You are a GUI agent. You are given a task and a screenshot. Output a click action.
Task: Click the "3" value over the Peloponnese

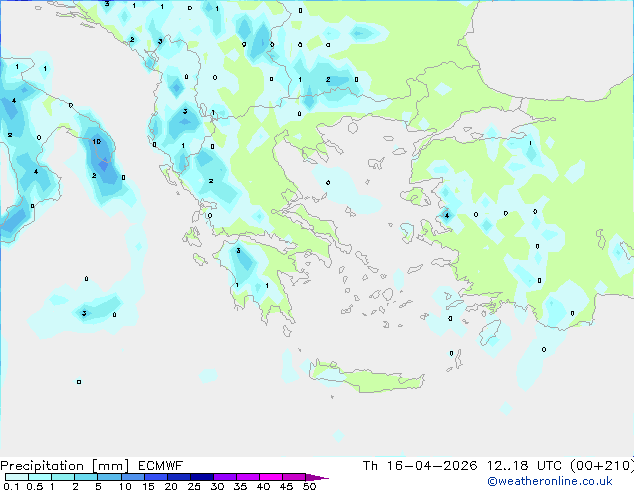pos(238,251)
